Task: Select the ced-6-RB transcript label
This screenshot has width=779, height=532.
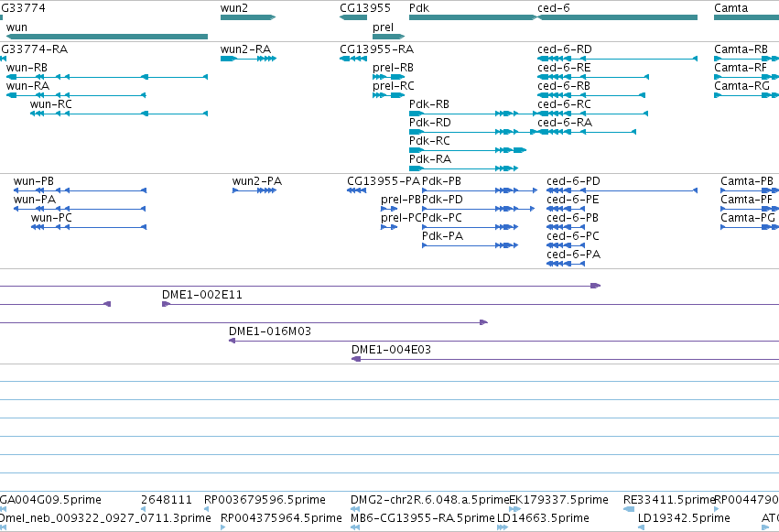Action: (564, 86)
